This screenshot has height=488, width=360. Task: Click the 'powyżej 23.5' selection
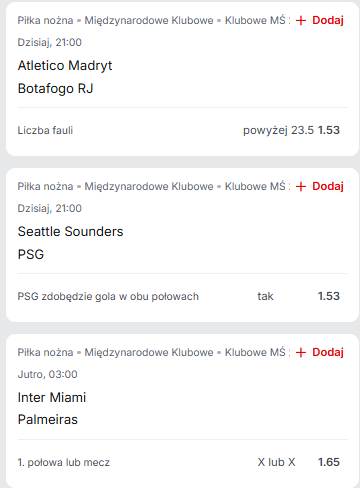tap(278, 130)
